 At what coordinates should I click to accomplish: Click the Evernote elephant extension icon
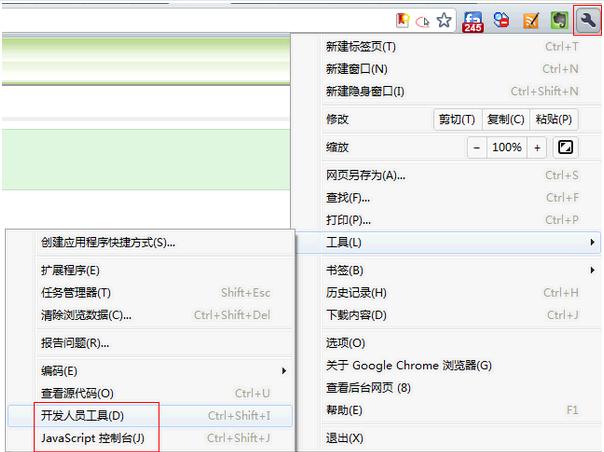pos(561,20)
